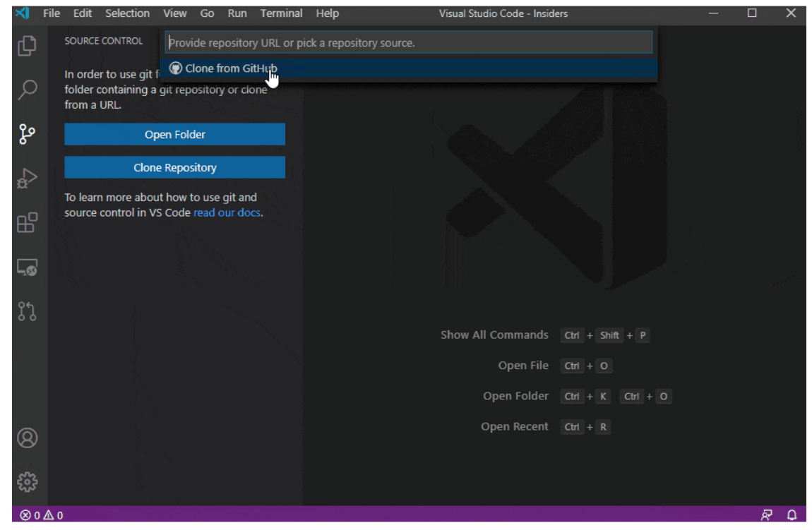Viewport: 812px width, 530px height.
Task: Open the Terminal menu
Action: point(281,13)
